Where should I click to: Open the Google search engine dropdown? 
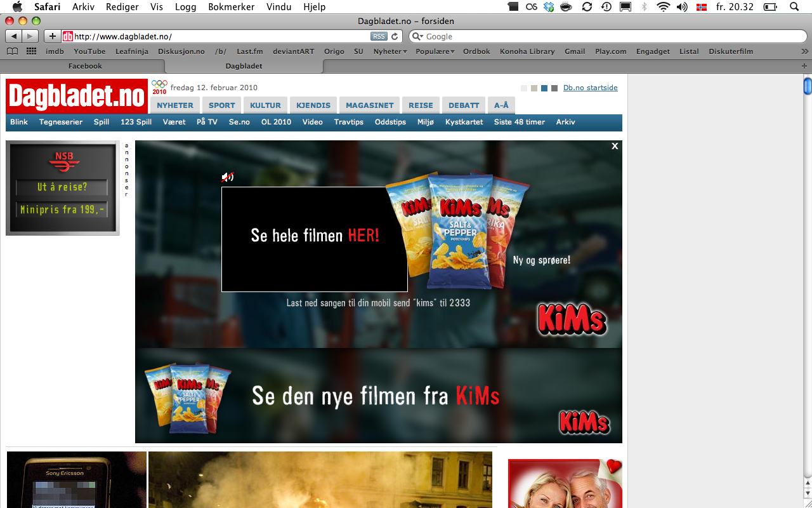point(418,36)
